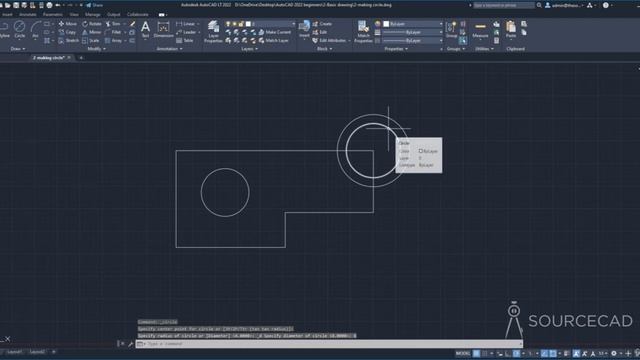Click the keyword search field in title bar
Screen dimensions: 640x360
[x=504, y=5]
